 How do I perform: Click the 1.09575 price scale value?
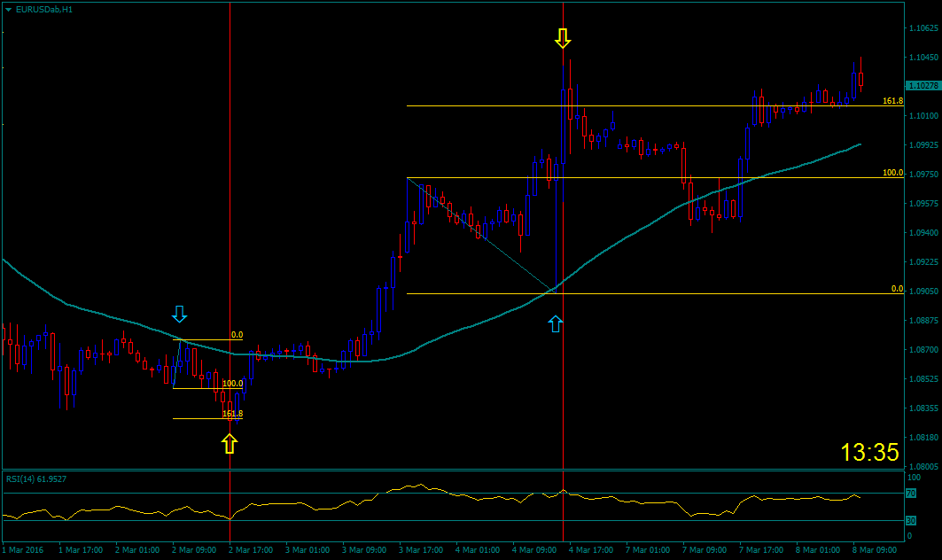click(x=923, y=204)
